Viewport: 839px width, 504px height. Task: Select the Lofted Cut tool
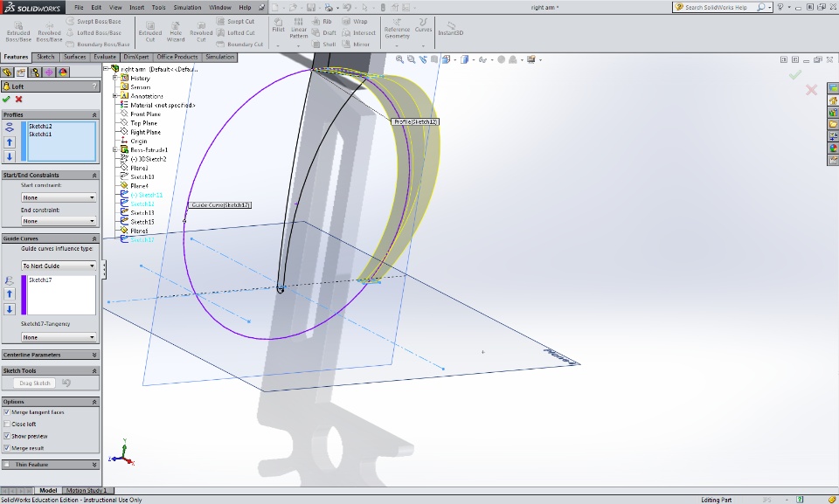(235, 32)
